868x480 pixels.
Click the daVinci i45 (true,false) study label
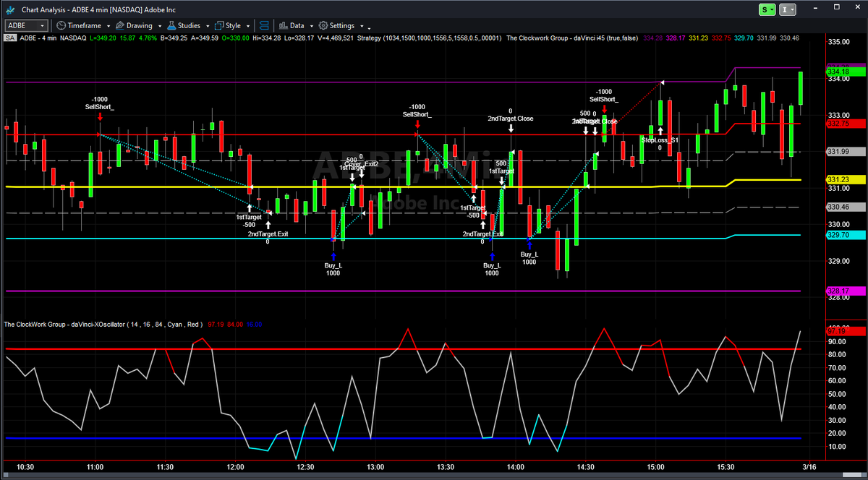[x=571, y=38]
